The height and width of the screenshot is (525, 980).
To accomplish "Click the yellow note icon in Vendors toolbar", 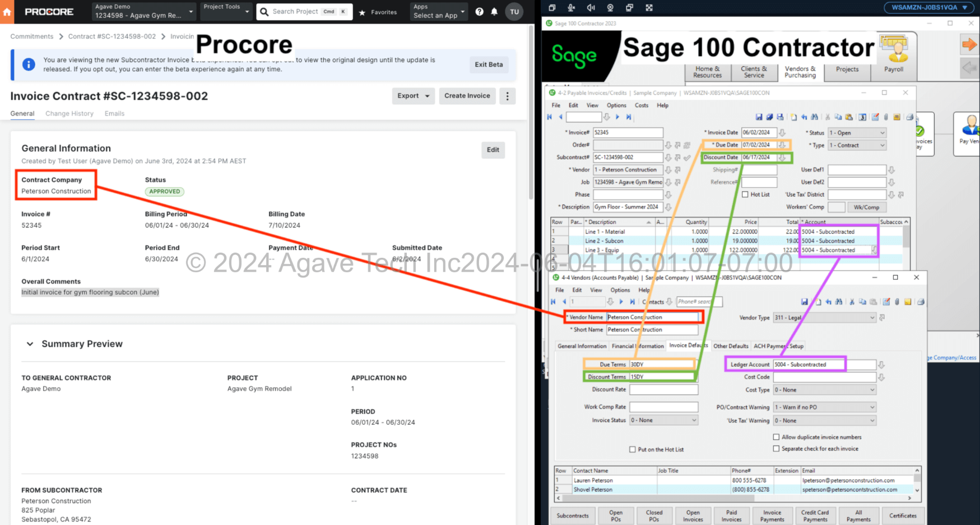I will click(x=908, y=302).
